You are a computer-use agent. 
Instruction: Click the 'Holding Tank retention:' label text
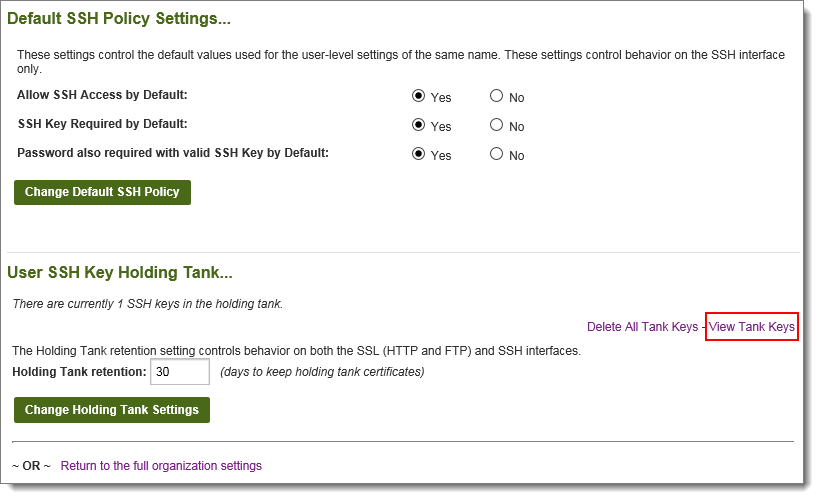pyautogui.click(x=79, y=372)
